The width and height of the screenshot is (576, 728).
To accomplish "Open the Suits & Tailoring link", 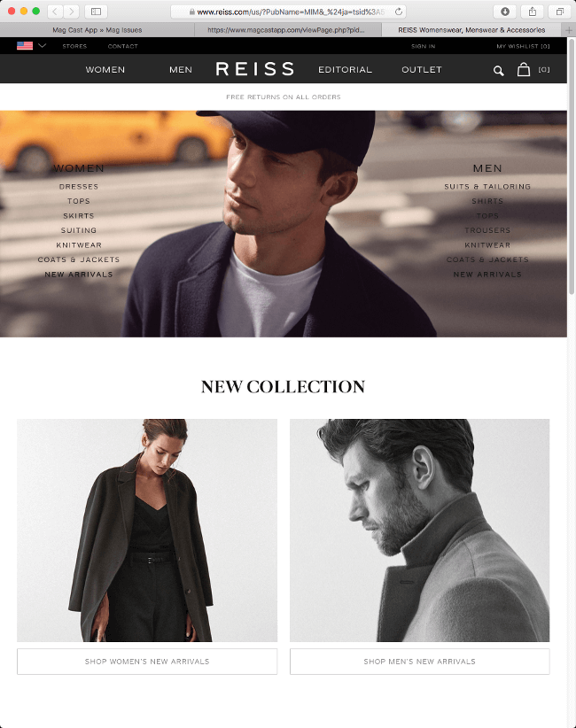I will (x=487, y=186).
